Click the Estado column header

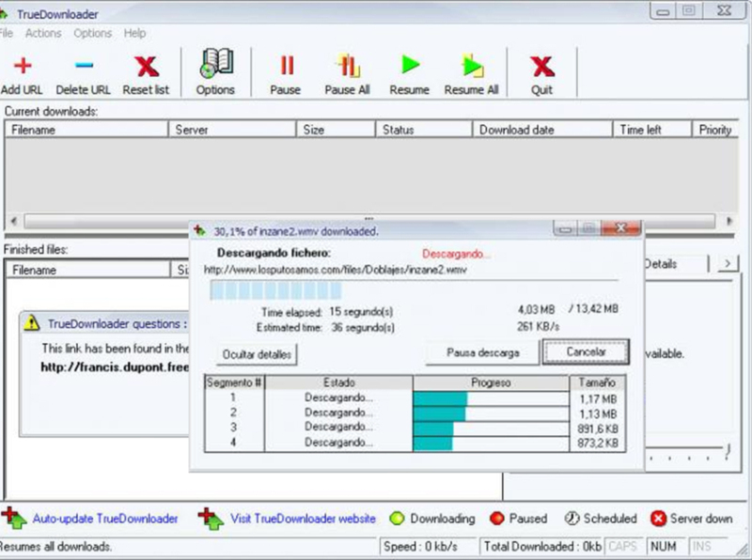338,382
